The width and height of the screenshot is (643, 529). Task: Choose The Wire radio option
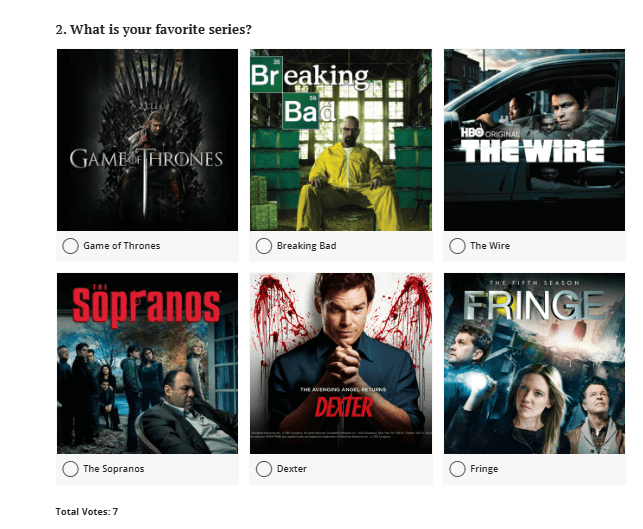[457, 246]
